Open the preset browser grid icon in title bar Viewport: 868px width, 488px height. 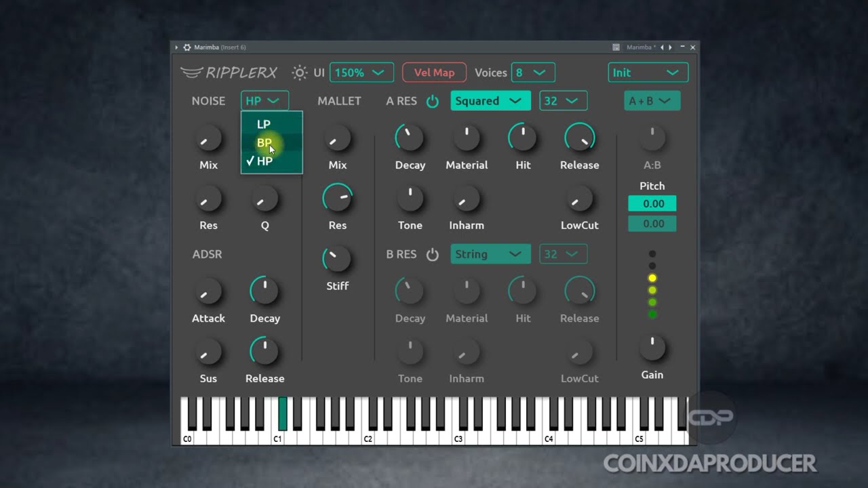[x=616, y=47]
